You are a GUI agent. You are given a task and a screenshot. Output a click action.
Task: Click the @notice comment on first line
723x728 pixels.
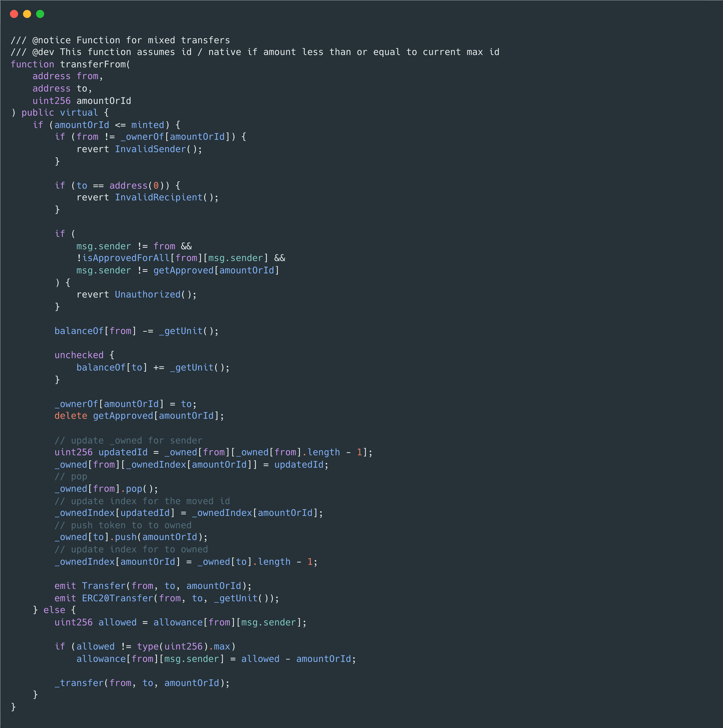[x=51, y=40]
